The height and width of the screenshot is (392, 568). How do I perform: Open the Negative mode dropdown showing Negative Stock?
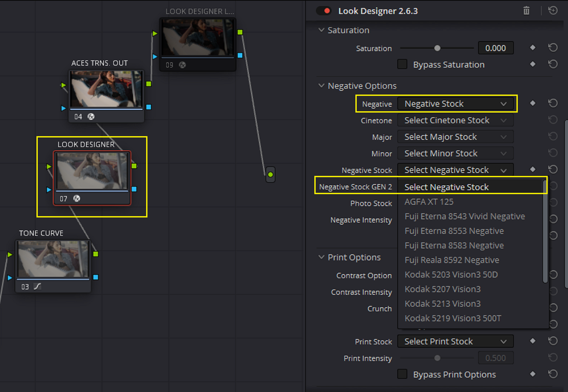click(455, 103)
